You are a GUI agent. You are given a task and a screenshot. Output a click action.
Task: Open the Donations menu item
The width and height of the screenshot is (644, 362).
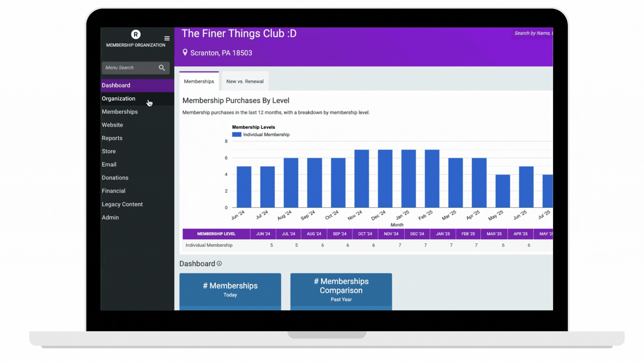click(137, 178)
